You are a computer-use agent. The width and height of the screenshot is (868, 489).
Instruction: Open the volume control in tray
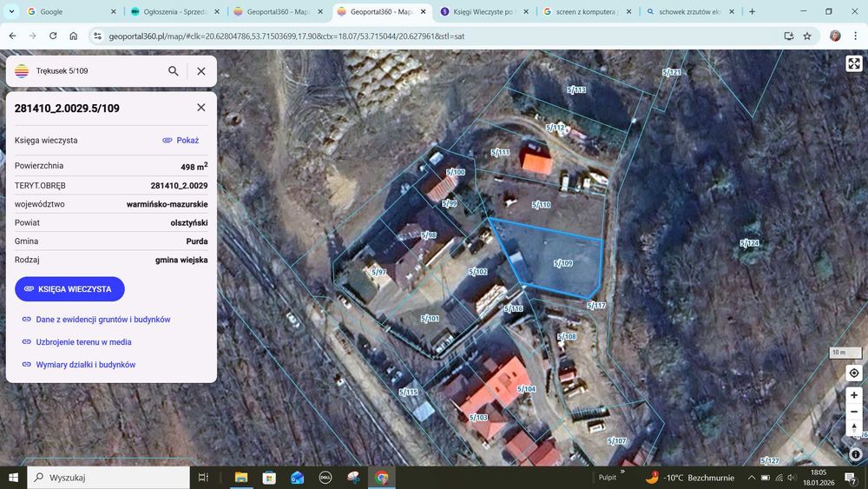click(x=792, y=478)
